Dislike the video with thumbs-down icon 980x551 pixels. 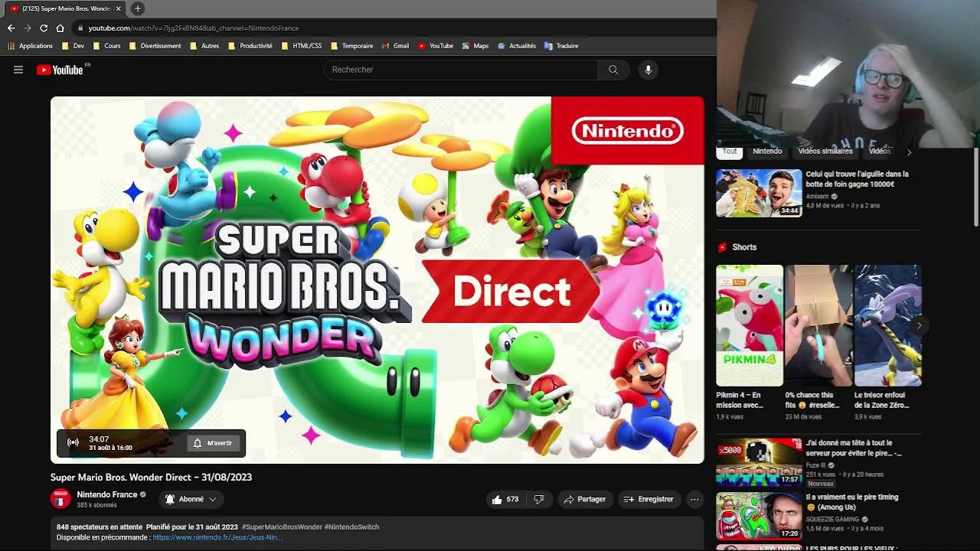click(538, 499)
